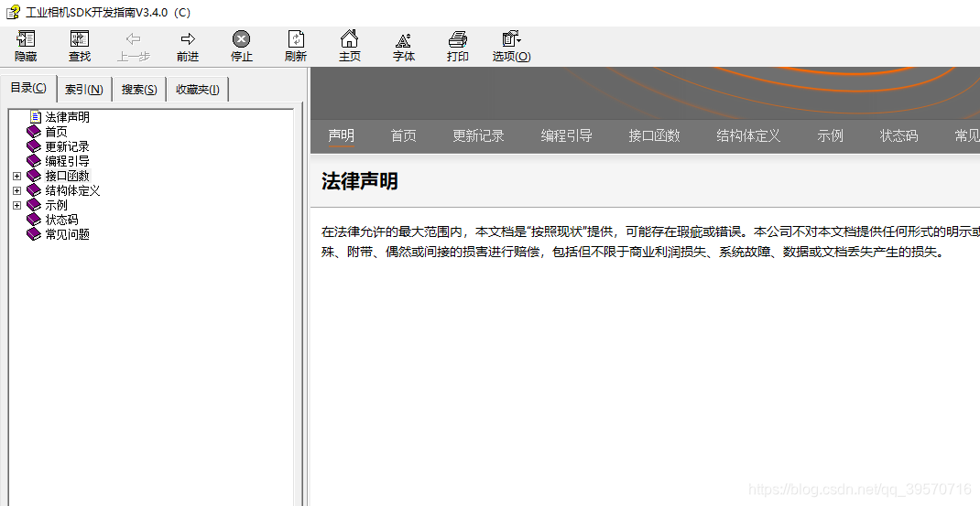Click the 停止 (Stop) toolbar icon
The height and width of the screenshot is (506, 980).
coord(241,38)
